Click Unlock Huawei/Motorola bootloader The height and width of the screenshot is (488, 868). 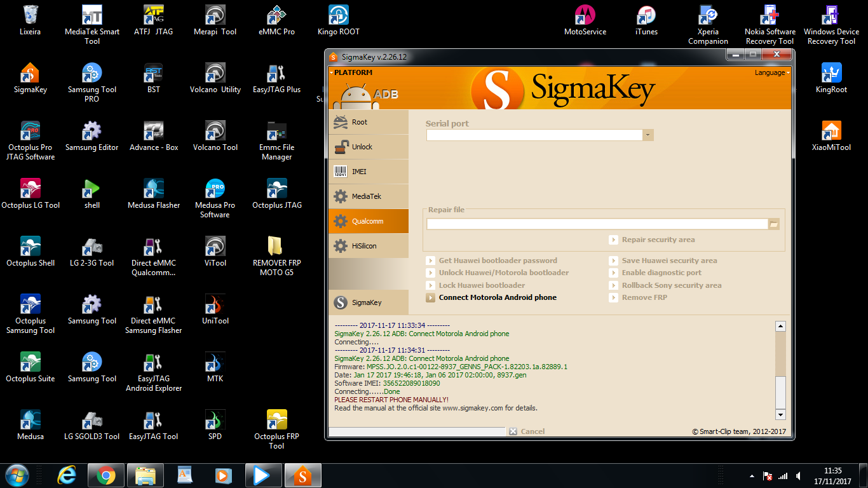coord(498,273)
